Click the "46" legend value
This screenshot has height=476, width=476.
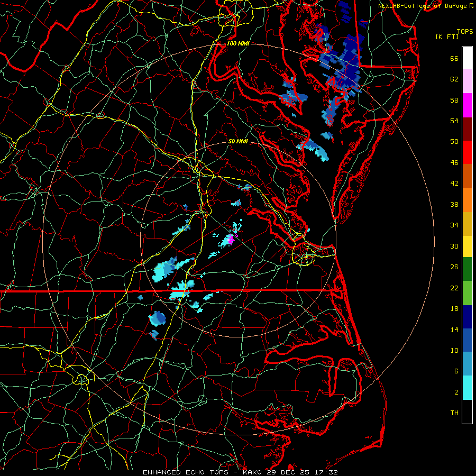454,163
